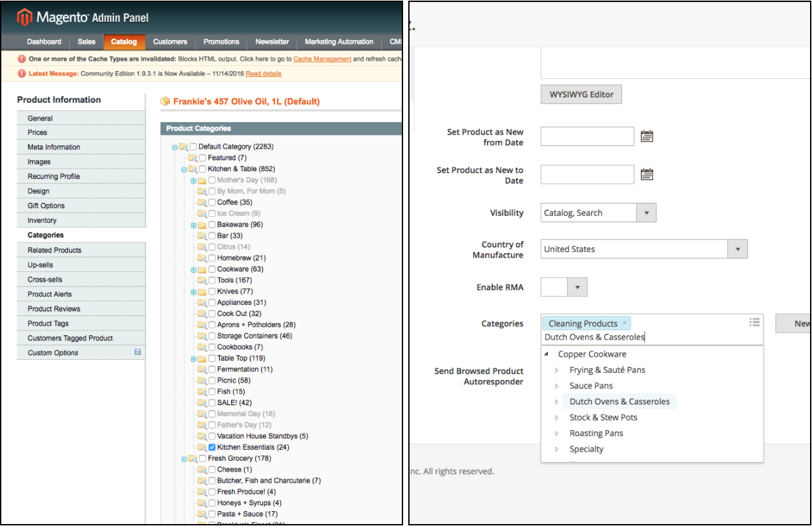
Task: Click the Custom Options save icon
Action: [x=137, y=352]
